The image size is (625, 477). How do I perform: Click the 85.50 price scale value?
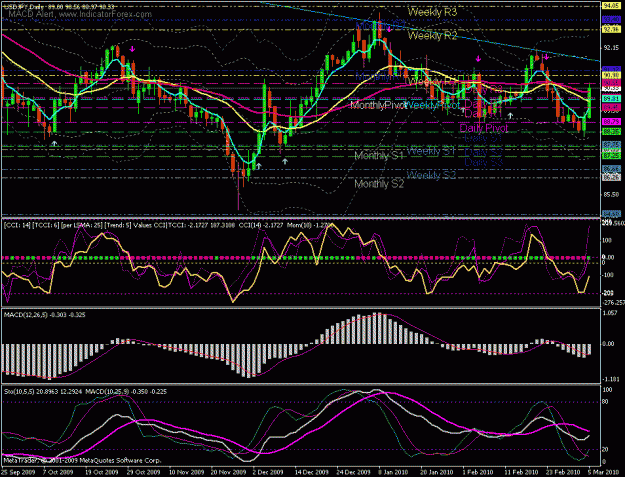pos(612,194)
